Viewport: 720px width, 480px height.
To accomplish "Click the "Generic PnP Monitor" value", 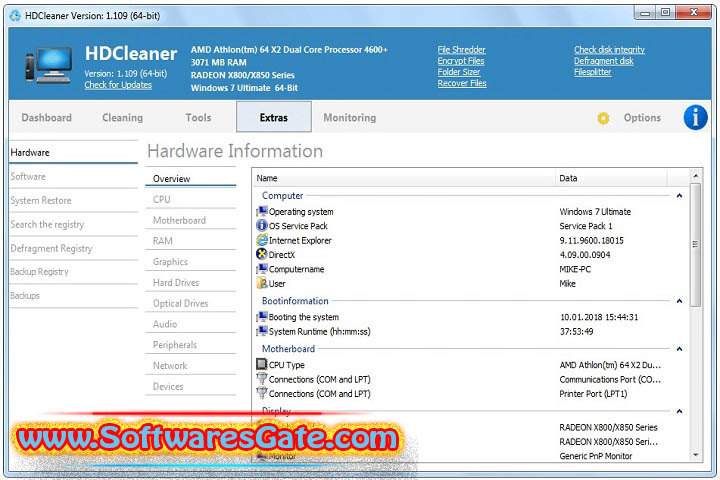I will pos(596,456).
